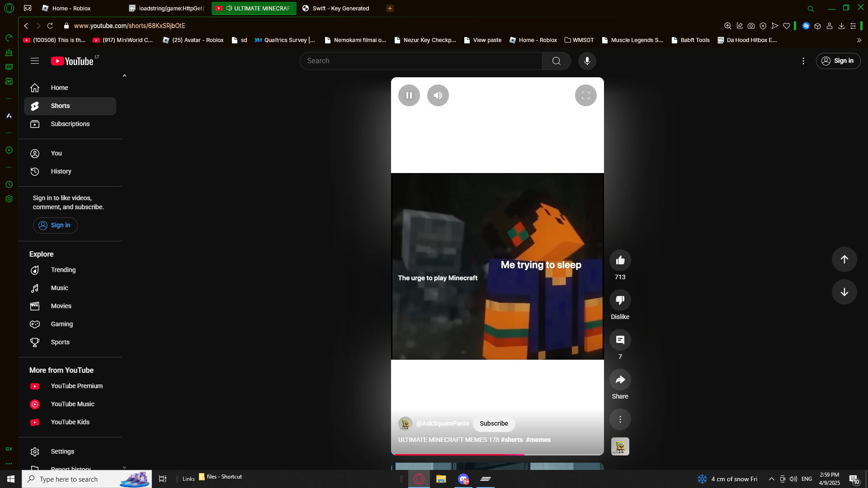Switch to the Swift - Key Generated tab
The height and width of the screenshot is (488, 868).
pos(340,8)
